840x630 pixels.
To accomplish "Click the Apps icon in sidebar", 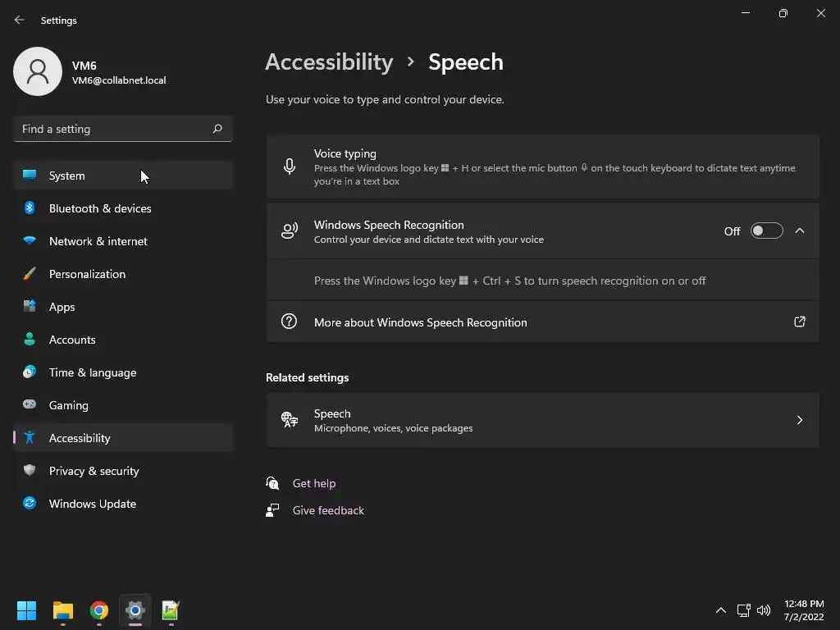I will pos(30,307).
